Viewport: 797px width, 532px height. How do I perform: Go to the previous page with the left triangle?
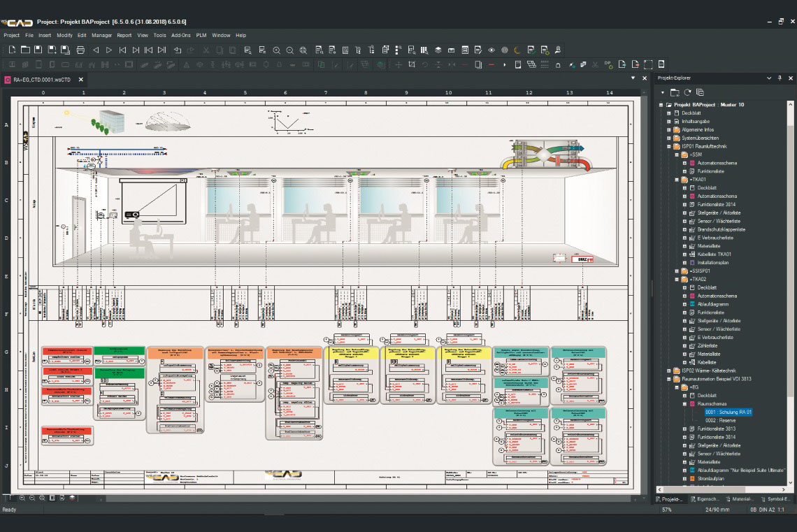[96, 50]
